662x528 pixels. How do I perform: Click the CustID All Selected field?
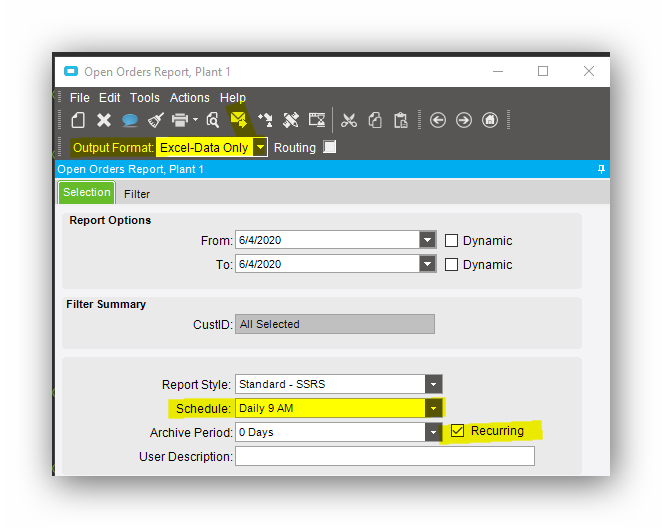click(335, 324)
